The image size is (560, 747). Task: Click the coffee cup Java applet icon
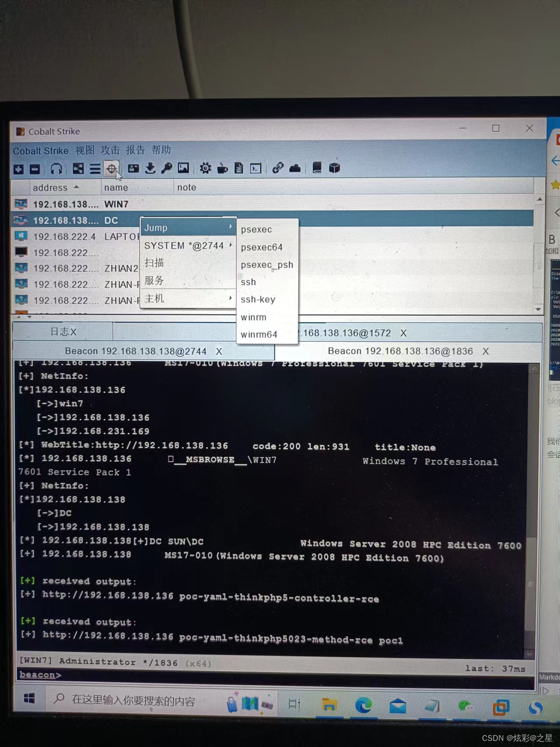tap(222, 168)
